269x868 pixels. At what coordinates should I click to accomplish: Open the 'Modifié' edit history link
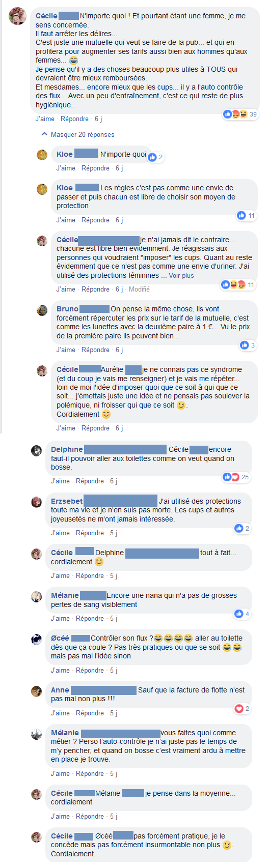pyautogui.click(x=139, y=290)
